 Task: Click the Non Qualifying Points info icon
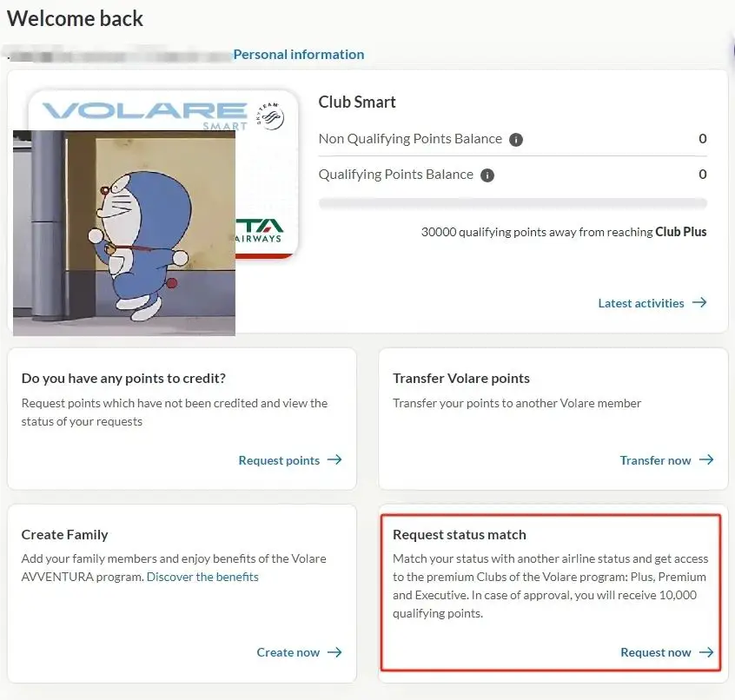(516, 140)
